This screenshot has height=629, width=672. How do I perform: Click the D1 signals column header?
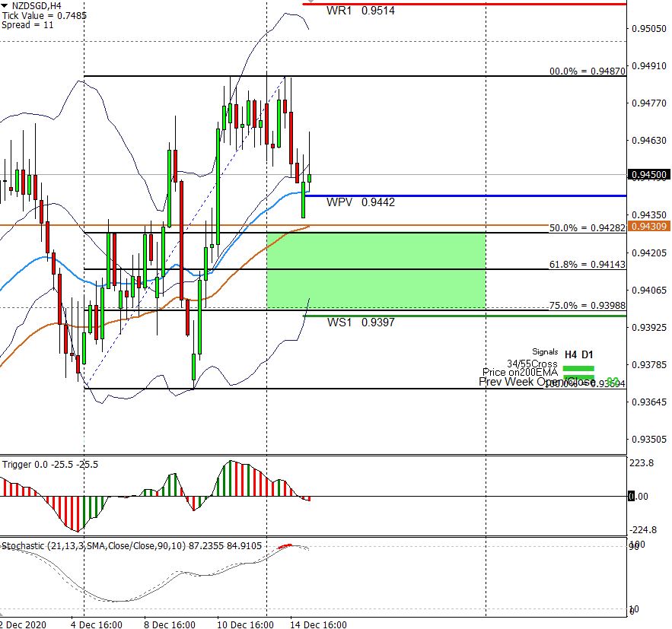click(x=587, y=354)
